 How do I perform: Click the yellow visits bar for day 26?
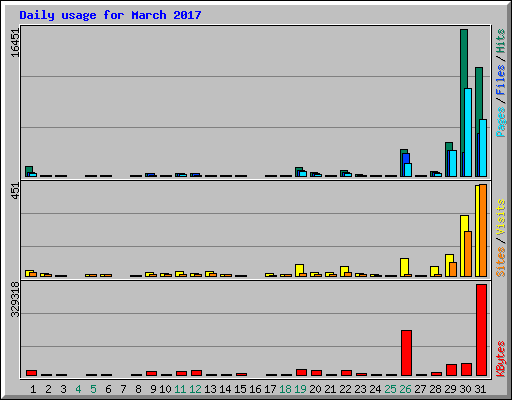click(404, 267)
